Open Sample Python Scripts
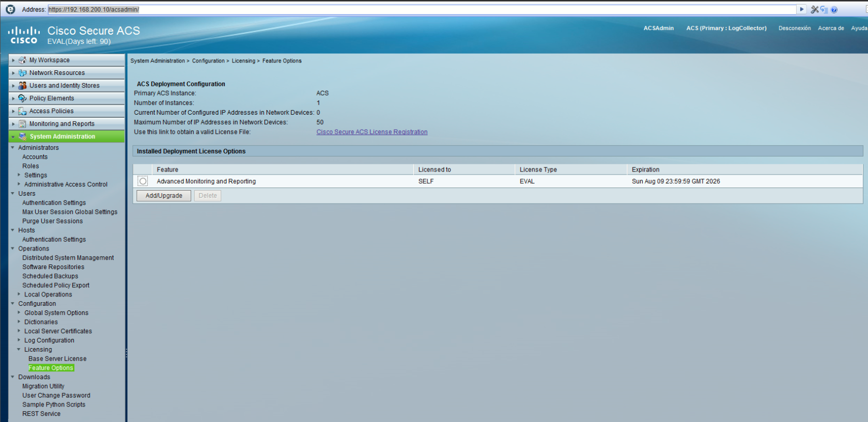Image resolution: width=868 pixels, height=422 pixels. pos(54,404)
